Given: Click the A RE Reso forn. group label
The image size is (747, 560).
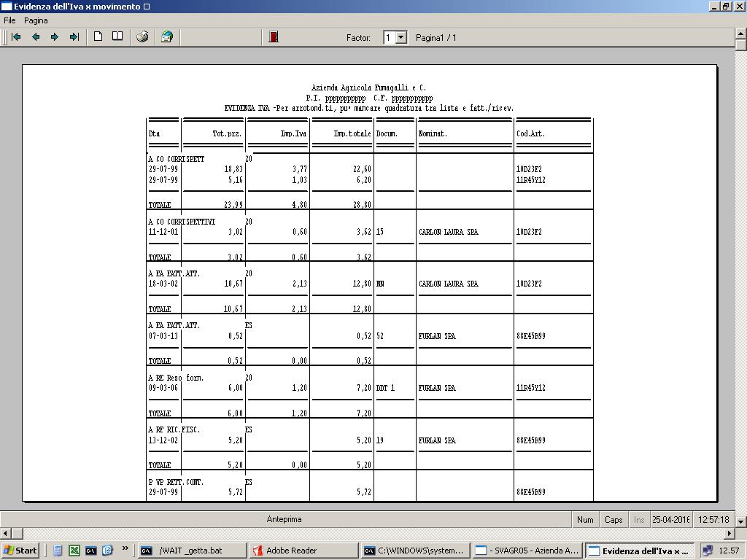Looking at the screenshot, I should tap(176, 378).
